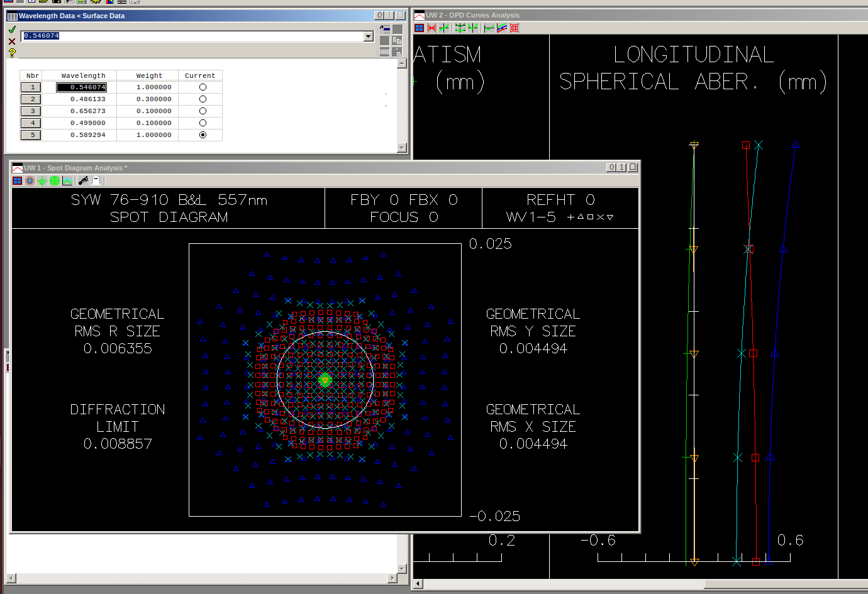Click the green circle grid icon
This screenshot has height=594, width=868.
click(x=55, y=181)
